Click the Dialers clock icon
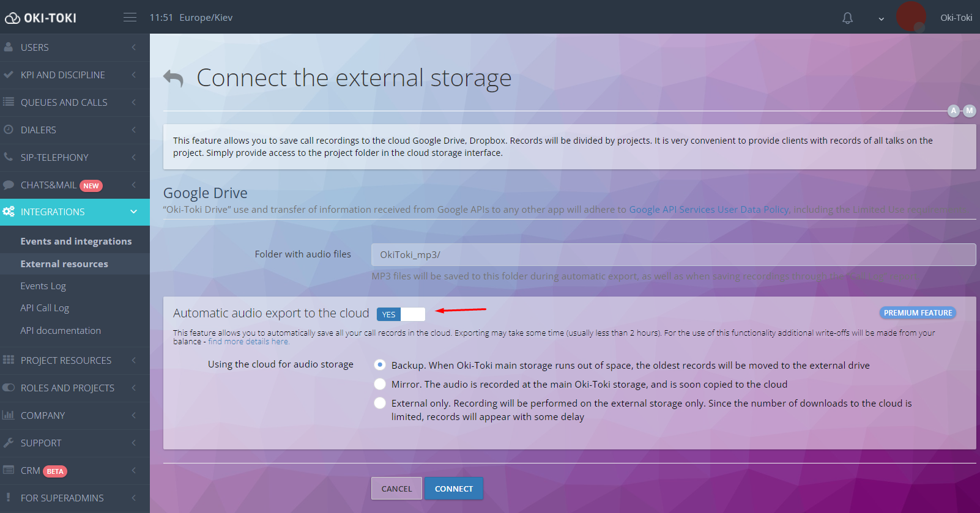This screenshot has width=980, height=513. (9, 130)
